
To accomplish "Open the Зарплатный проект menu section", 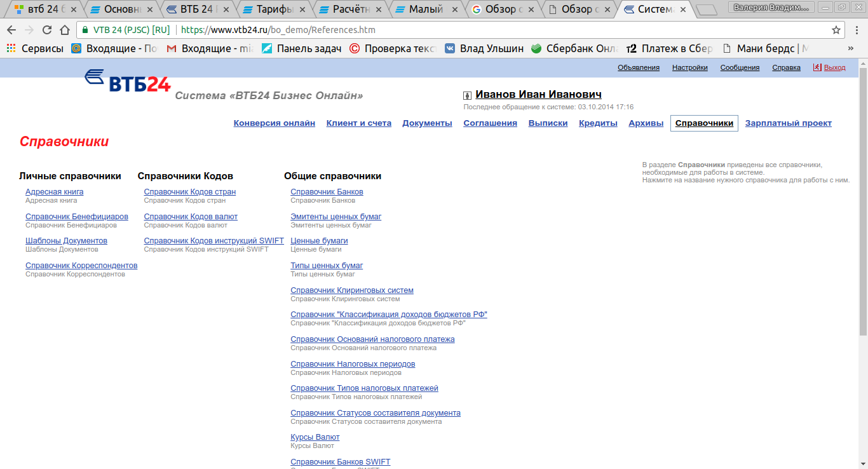I will coord(788,123).
